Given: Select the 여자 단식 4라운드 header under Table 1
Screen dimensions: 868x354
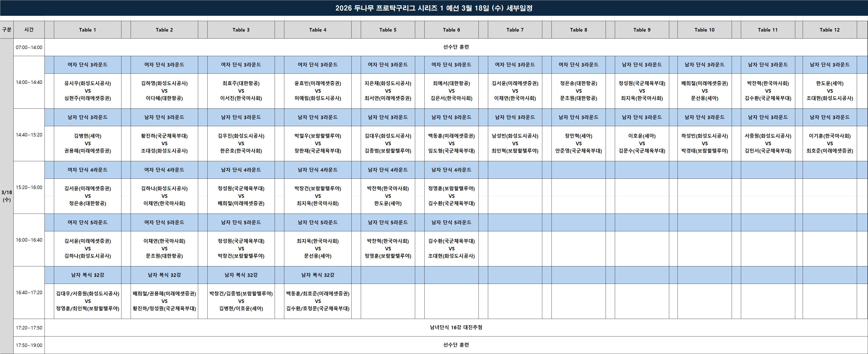Looking at the screenshot, I should click(x=87, y=170).
